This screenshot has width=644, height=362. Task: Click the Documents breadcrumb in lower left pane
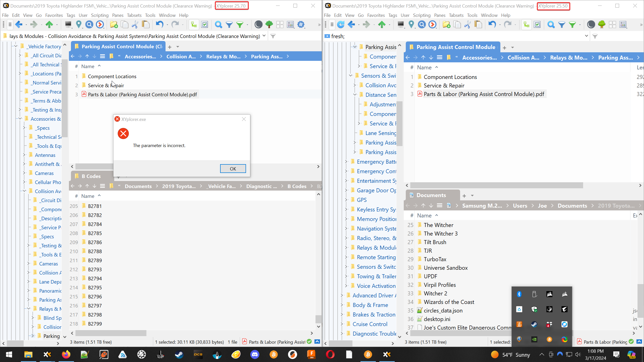tap(138, 186)
